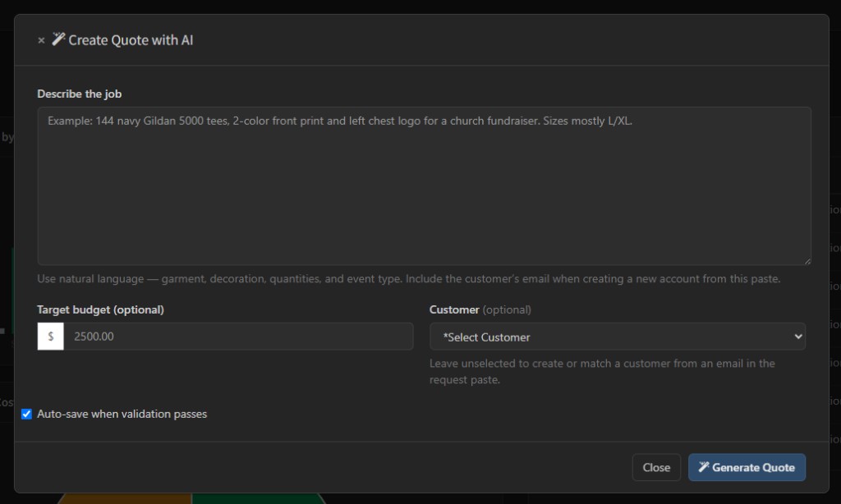Screen dimensions: 841x504
Task: Focus the Describe the job text area
Action: tap(424, 186)
